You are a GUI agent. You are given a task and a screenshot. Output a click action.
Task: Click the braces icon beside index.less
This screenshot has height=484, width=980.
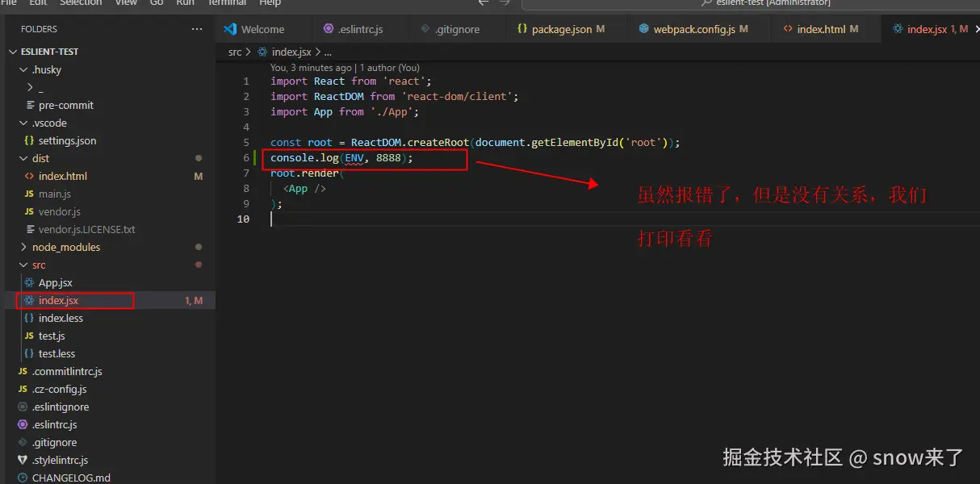pos(29,318)
